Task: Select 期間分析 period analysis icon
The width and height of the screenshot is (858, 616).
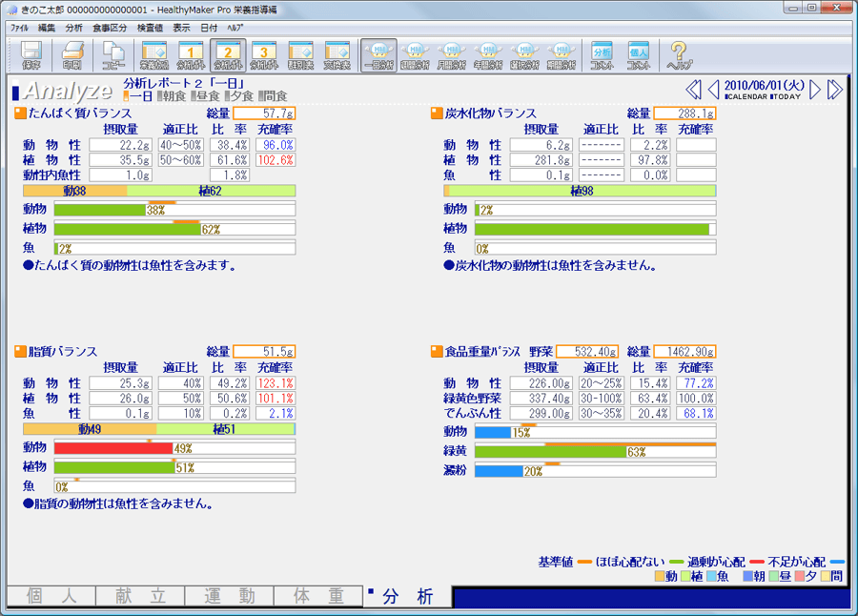Action: (x=562, y=55)
